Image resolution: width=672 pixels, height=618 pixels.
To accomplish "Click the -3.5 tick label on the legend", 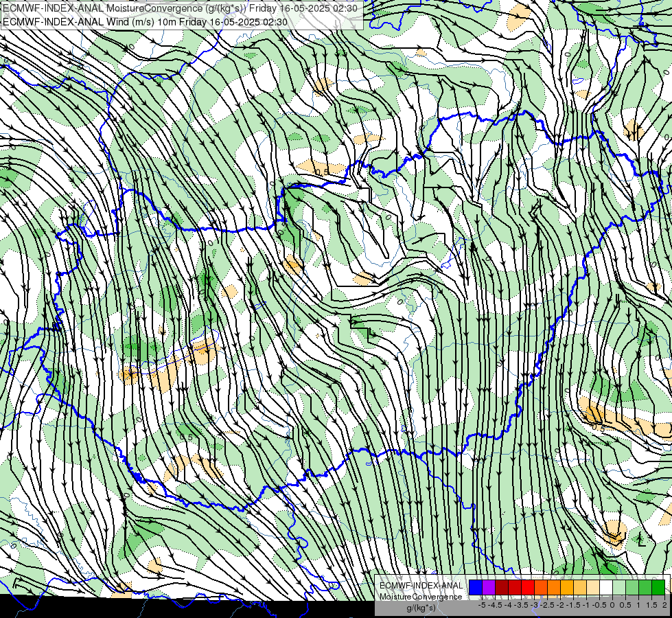I will 521,605.
